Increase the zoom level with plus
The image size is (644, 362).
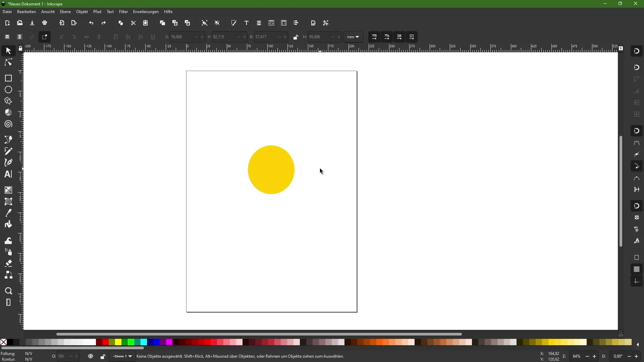coord(595,356)
